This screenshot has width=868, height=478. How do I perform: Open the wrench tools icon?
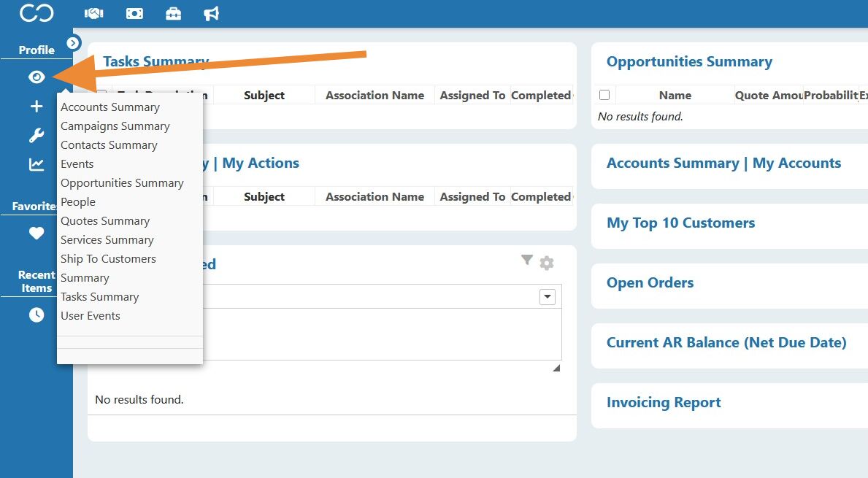tap(37, 135)
